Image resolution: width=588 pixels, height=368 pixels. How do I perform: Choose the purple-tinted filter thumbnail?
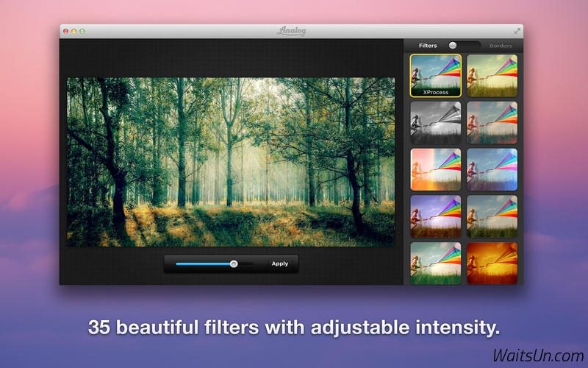point(435,216)
